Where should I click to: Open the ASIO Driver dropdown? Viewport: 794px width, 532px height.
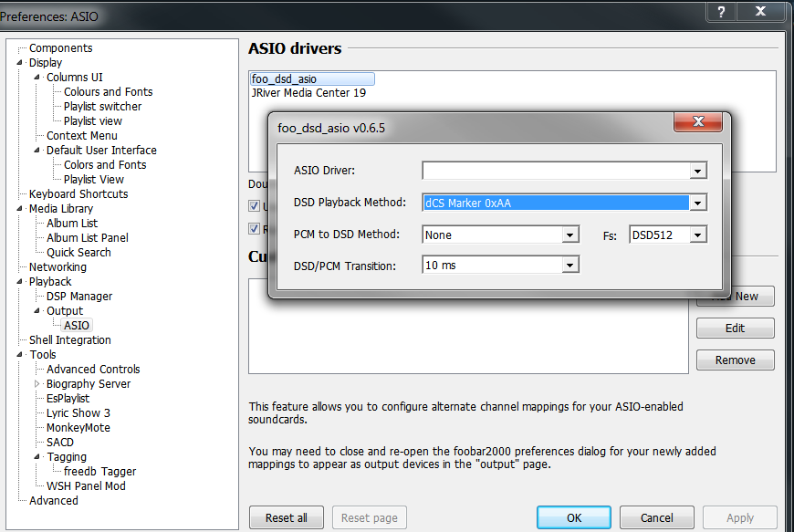pos(698,171)
